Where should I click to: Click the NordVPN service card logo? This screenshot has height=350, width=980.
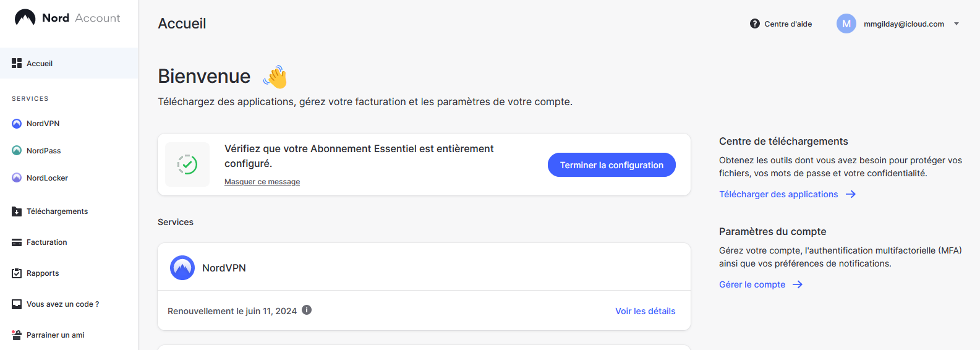182,268
